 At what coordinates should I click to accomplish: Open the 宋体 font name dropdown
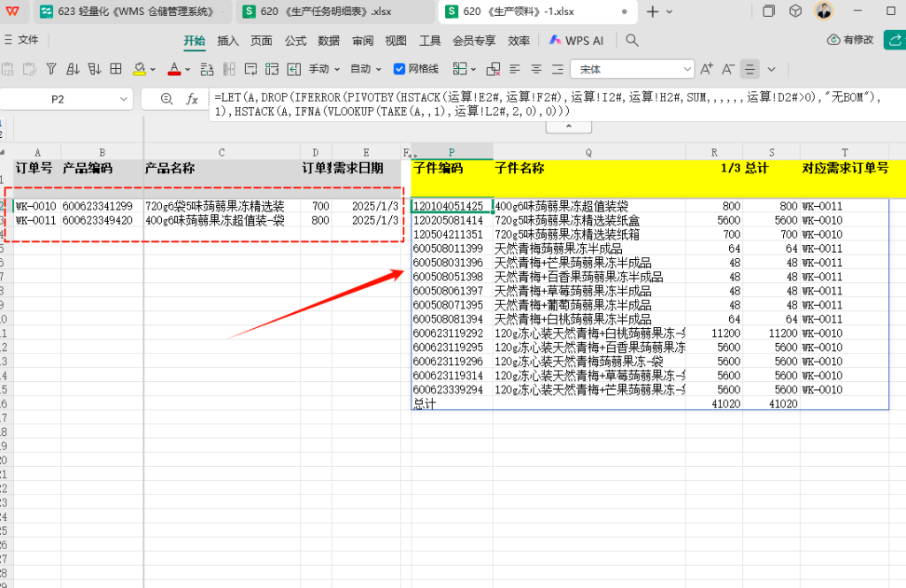click(x=687, y=69)
